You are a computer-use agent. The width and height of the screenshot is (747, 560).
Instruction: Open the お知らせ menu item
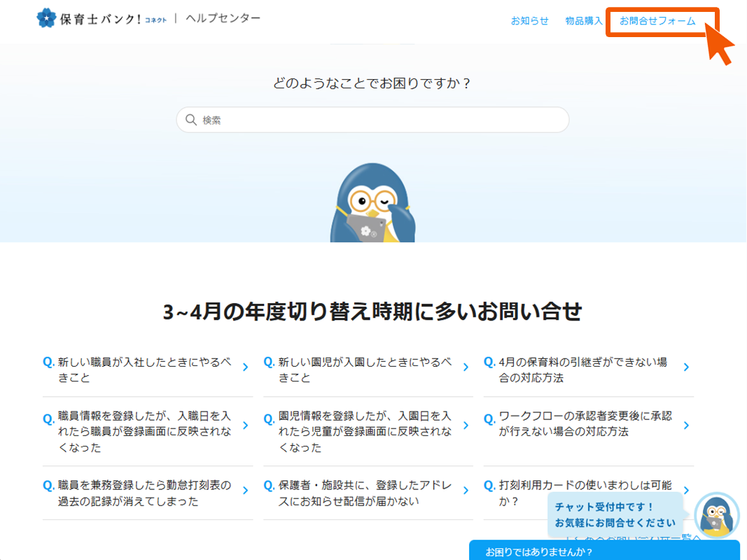pos(531,21)
